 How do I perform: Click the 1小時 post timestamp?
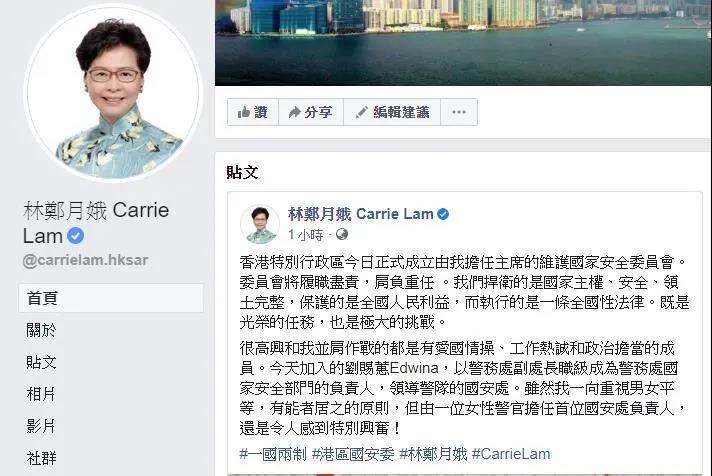pyautogui.click(x=306, y=235)
